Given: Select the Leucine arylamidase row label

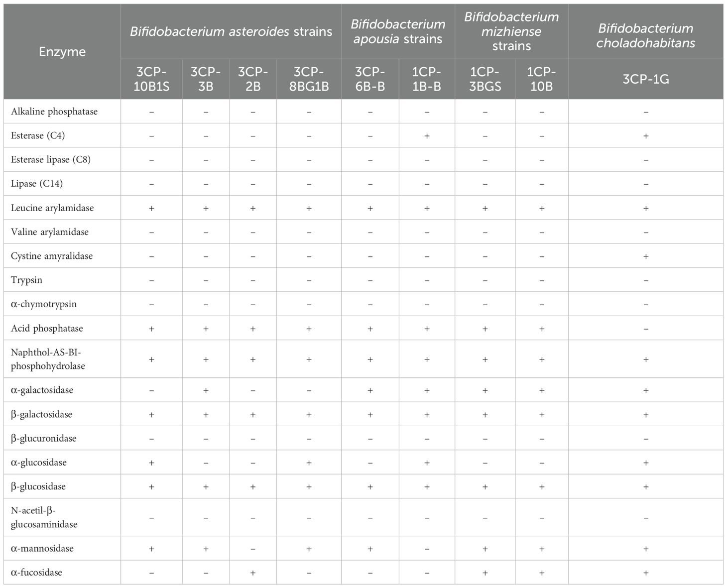Looking at the screenshot, I should click(x=52, y=208).
